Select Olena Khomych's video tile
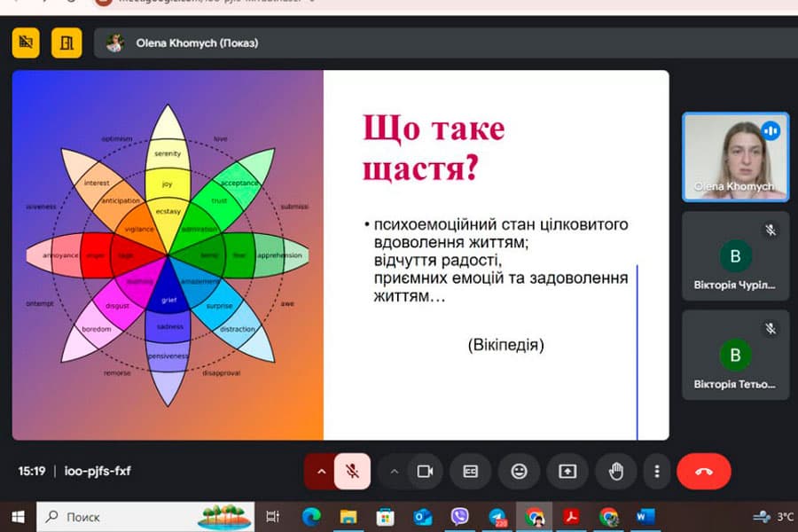 733,157
